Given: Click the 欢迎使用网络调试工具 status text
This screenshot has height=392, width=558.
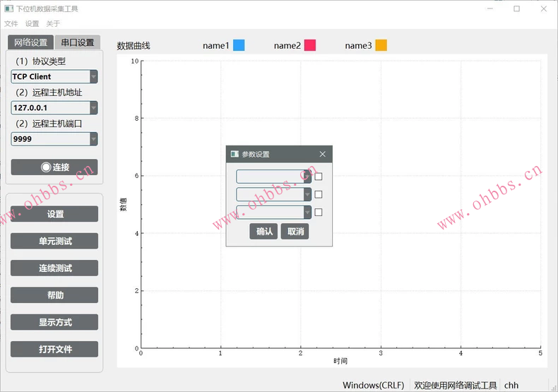Looking at the screenshot, I should point(455,385).
